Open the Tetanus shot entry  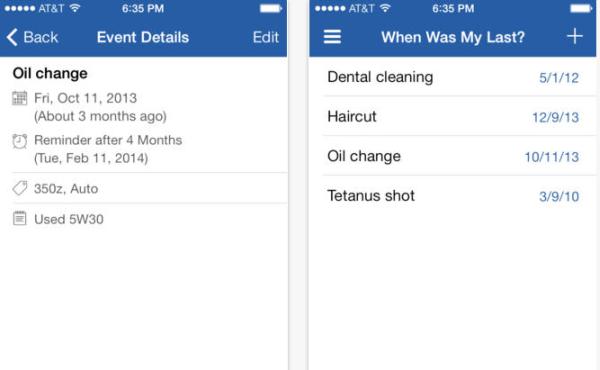pyautogui.click(x=453, y=196)
